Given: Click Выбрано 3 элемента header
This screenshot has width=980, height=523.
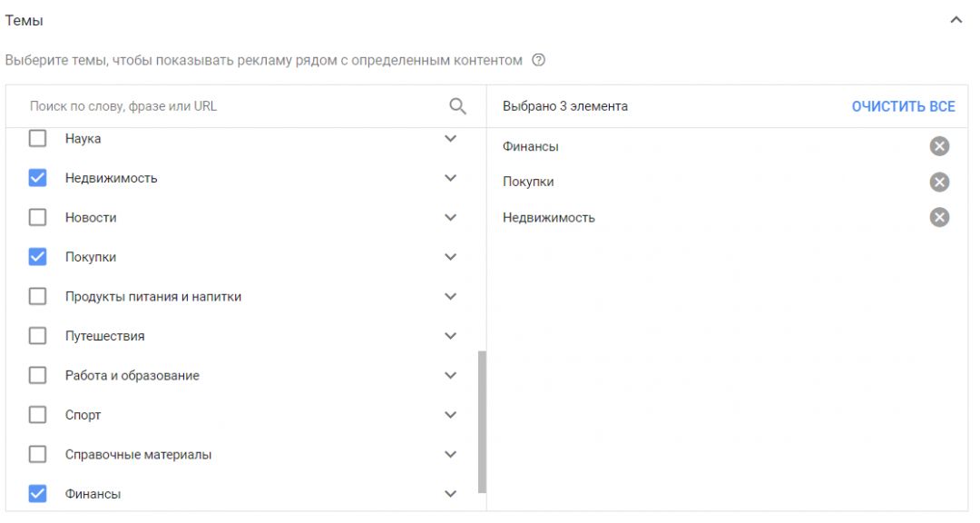Looking at the screenshot, I should [x=565, y=106].
